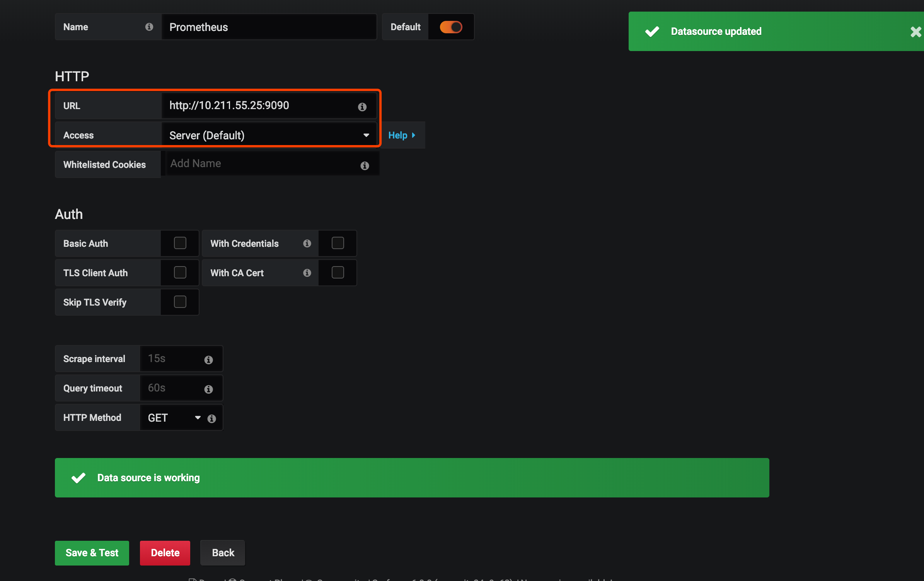Click the HTTP Method info icon
The height and width of the screenshot is (581, 924).
pos(211,419)
